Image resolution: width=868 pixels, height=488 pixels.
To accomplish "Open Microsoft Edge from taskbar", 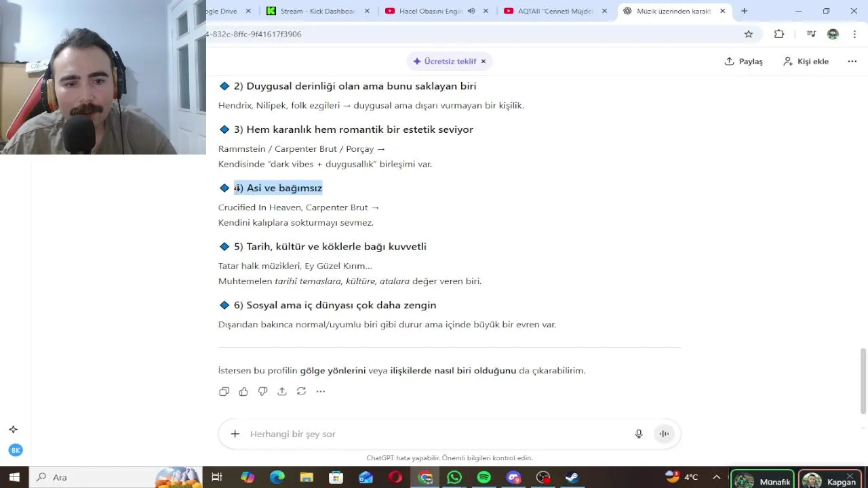I will pos(277,477).
